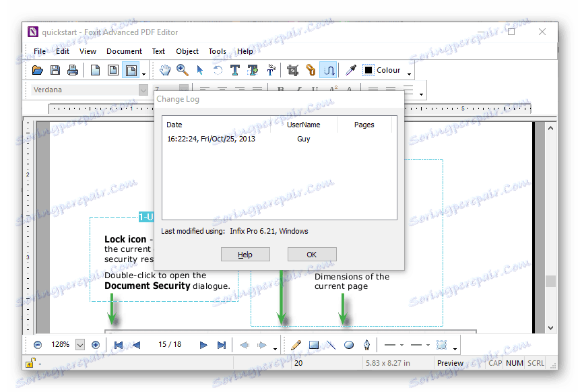Image resolution: width=580 pixels, height=392 pixels.
Task: Click the Pages column header
Action: [x=364, y=125]
